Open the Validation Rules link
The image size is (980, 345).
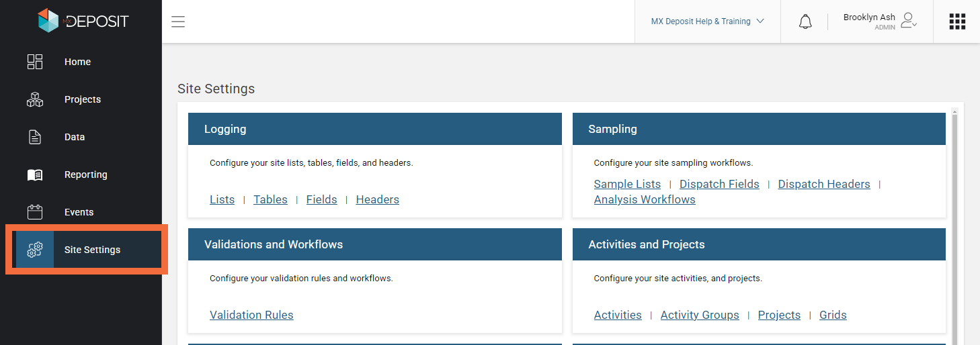[x=251, y=315]
